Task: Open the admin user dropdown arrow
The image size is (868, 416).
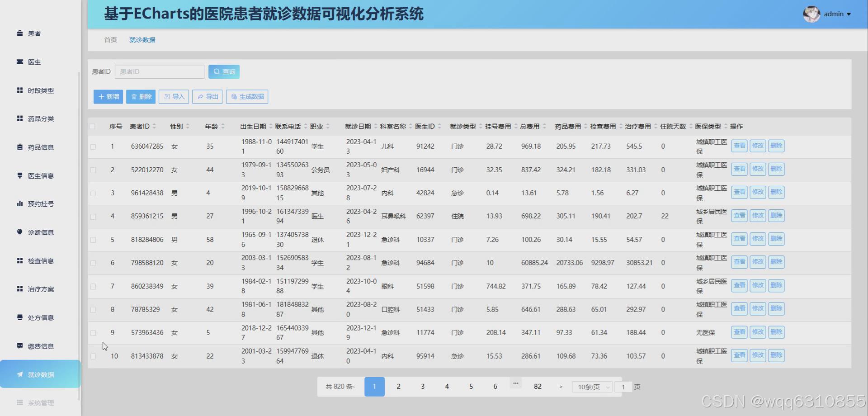Action: coord(849,14)
